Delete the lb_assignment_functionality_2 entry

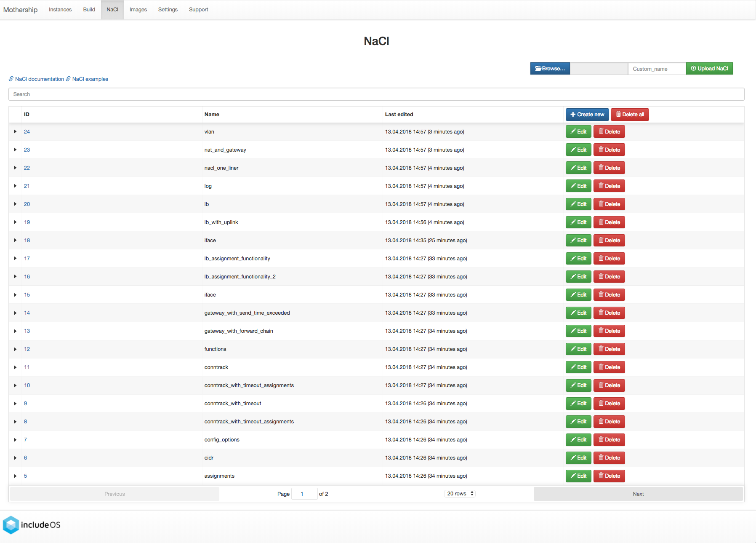click(x=609, y=277)
